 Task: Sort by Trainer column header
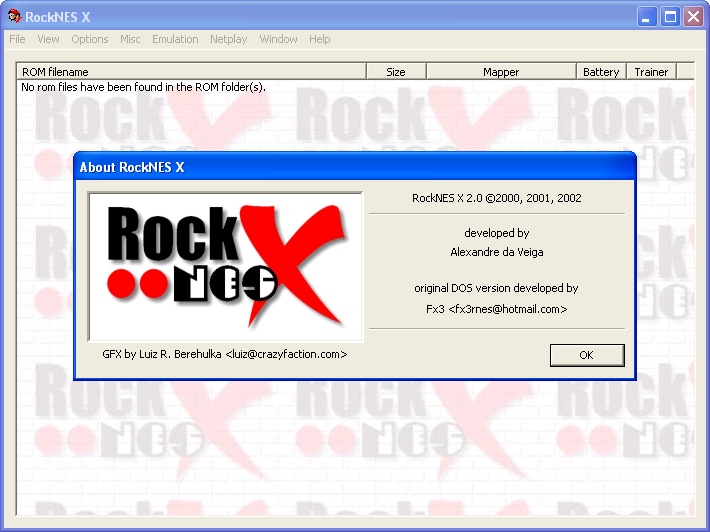651,72
